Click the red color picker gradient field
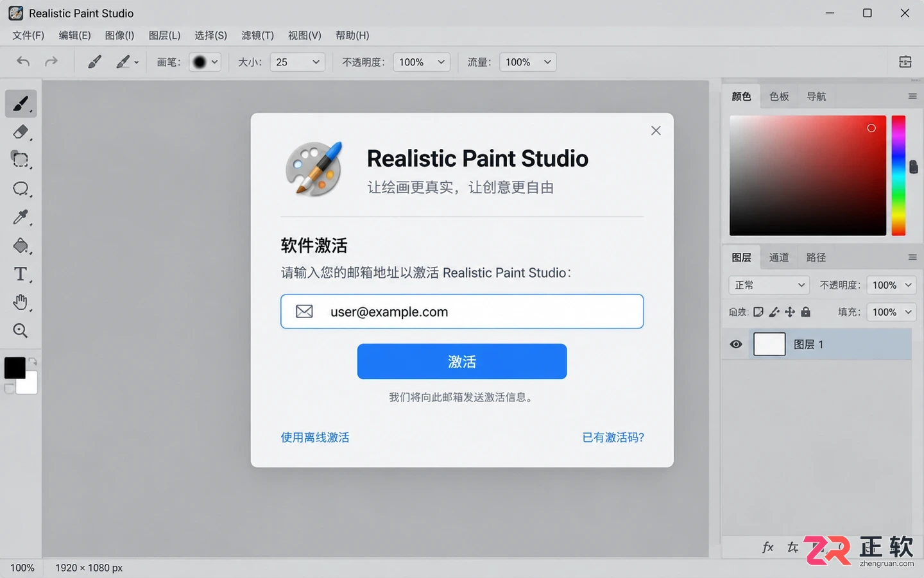The width and height of the screenshot is (924, 578). pos(808,175)
